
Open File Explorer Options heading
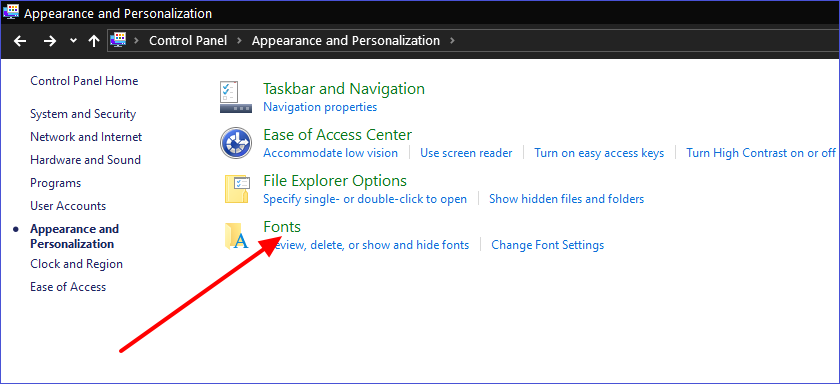coord(335,180)
